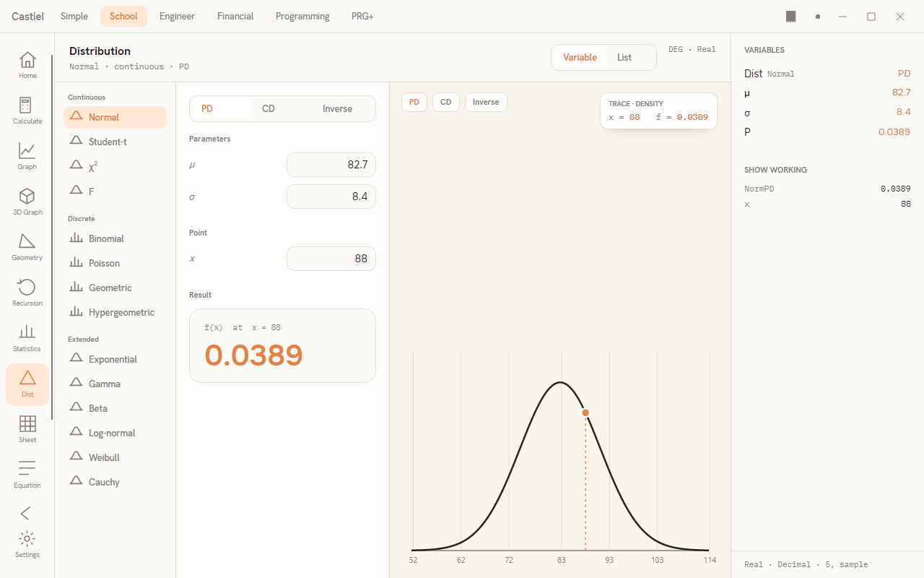Open the Calculate mode icon
924x578 pixels.
27,111
